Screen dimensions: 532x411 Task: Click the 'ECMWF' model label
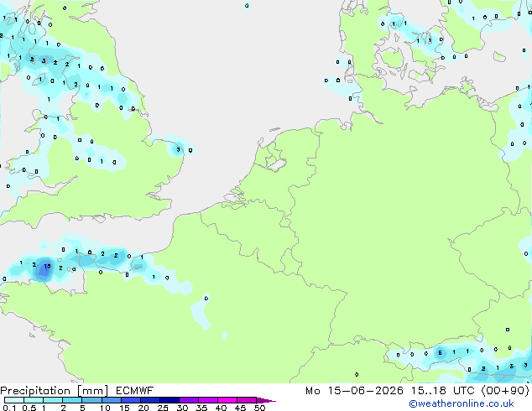click(x=135, y=391)
